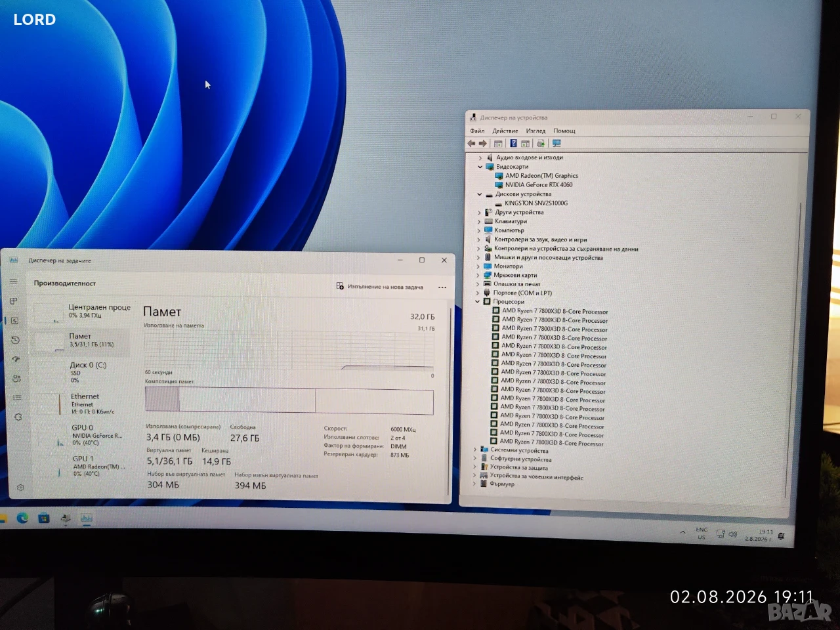Open App history icon in Task Manager sidebar
The width and height of the screenshot is (840, 630).
tap(15, 340)
